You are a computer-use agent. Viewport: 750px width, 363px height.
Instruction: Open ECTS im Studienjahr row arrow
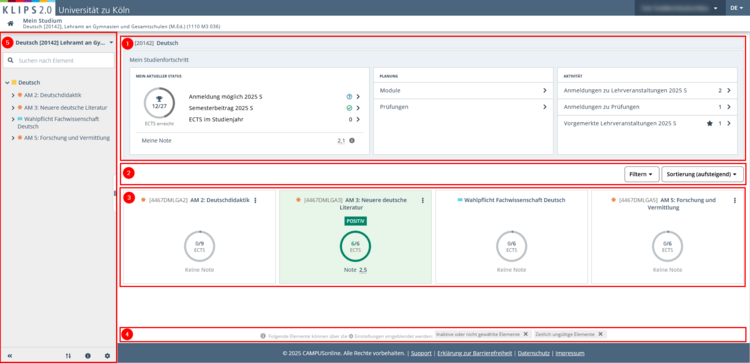click(358, 120)
